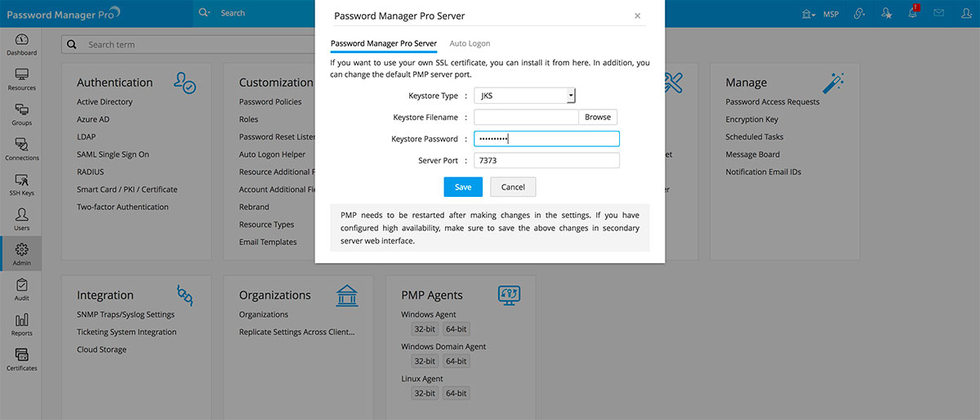This screenshot has height=420, width=980.
Task: Open Active Directory settings
Action: (105, 102)
